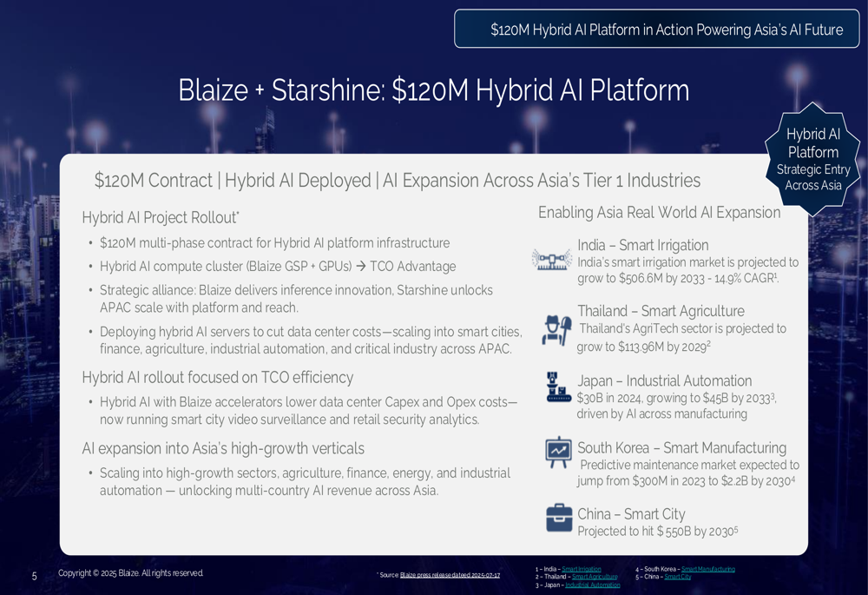This screenshot has width=868, height=595.
Task: Click the slide title "Blaize + Starshine: $120M Hybrid AI Platform"
Action: [x=433, y=90]
